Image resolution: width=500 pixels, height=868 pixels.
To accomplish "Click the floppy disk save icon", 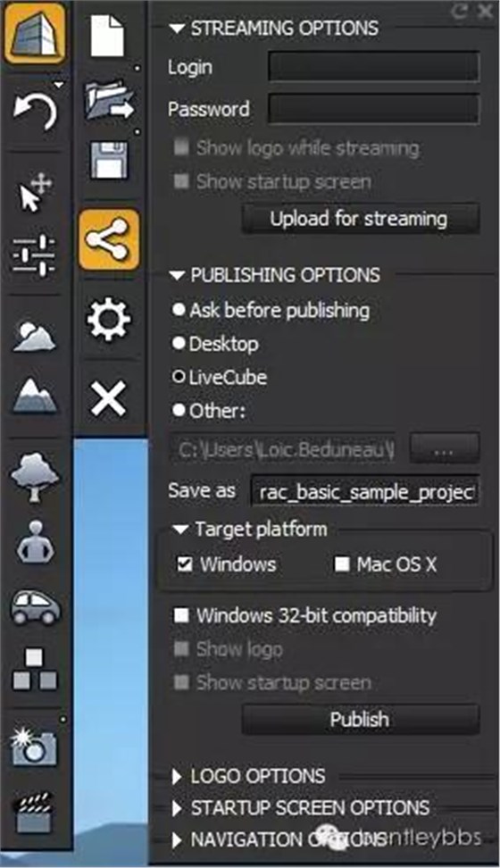I will [109, 160].
